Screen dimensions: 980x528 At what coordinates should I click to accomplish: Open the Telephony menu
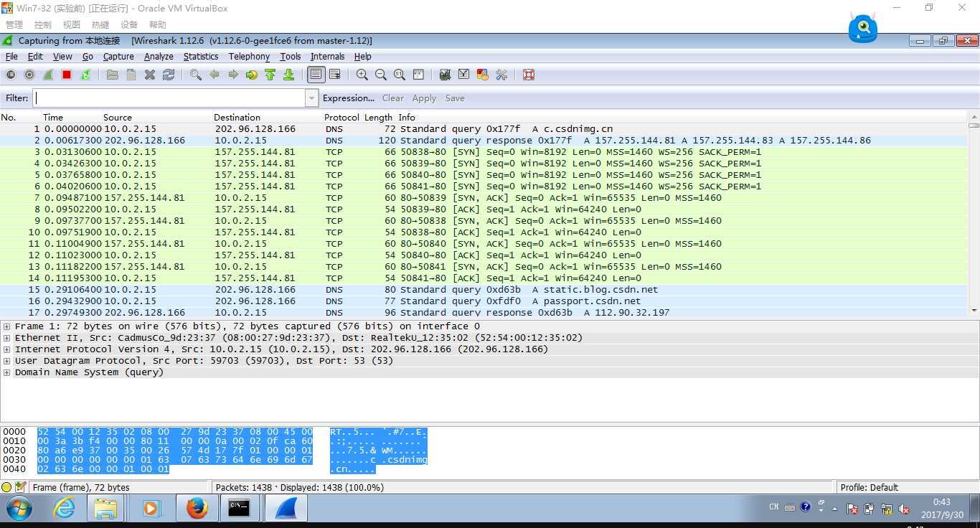[249, 57]
